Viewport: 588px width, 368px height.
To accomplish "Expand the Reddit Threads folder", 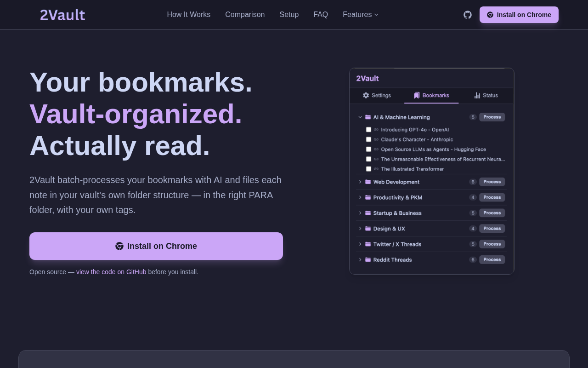I will click(360, 260).
